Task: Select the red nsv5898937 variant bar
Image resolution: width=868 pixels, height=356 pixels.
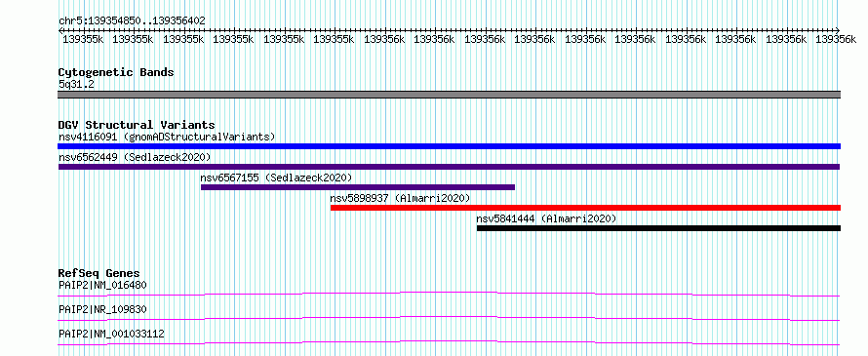Action: click(x=586, y=208)
